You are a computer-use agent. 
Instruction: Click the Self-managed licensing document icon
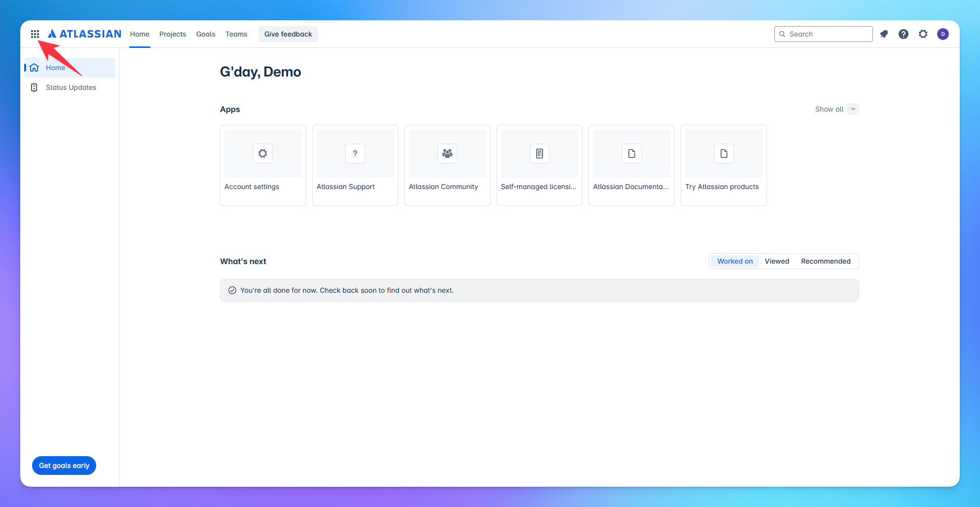tap(540, 154)
